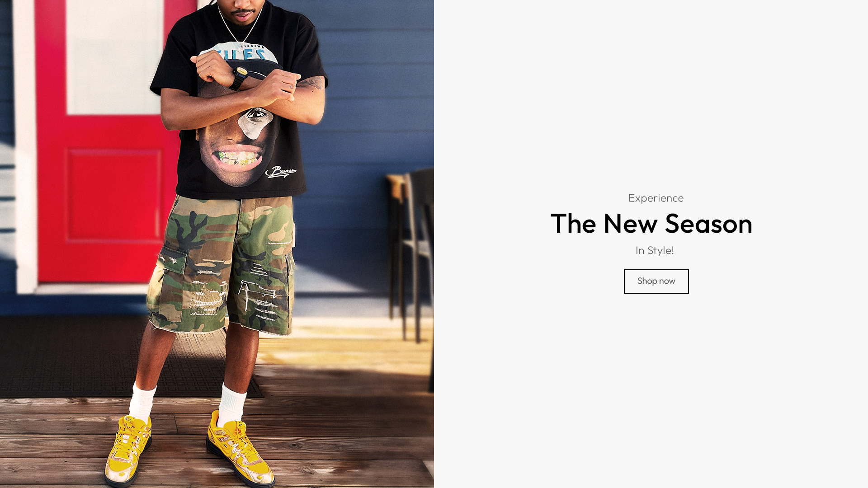The image size is (868, 488).
Task: Click the Experience subtitle text
Action: (x=656, y=198)
